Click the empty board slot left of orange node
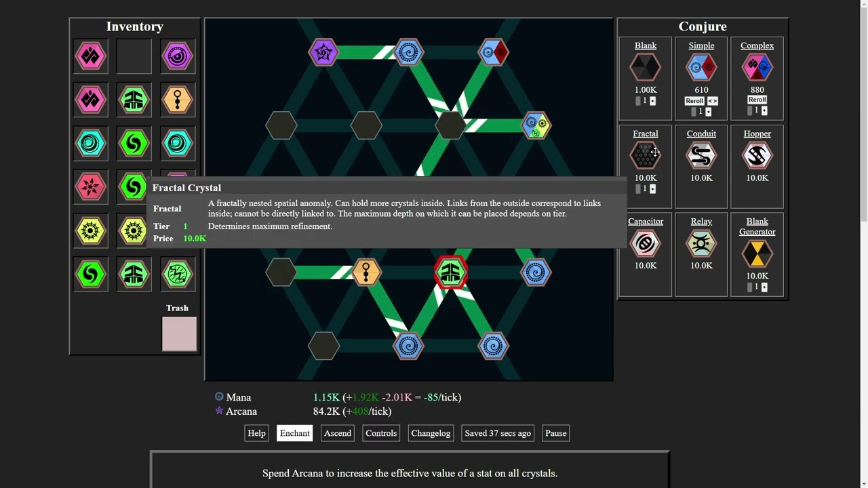The width and height of the screenshot is (868, 488). point(281,272)
